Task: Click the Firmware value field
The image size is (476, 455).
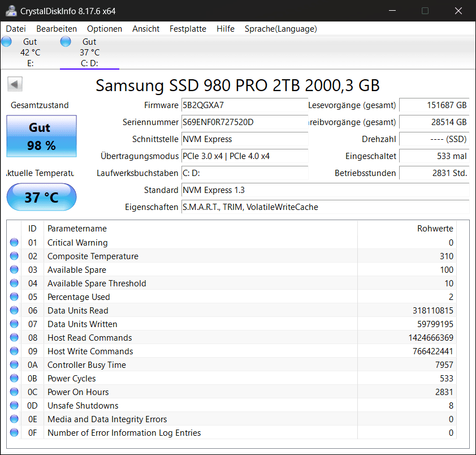Action: pyautogui.click(x=245, y=105)
